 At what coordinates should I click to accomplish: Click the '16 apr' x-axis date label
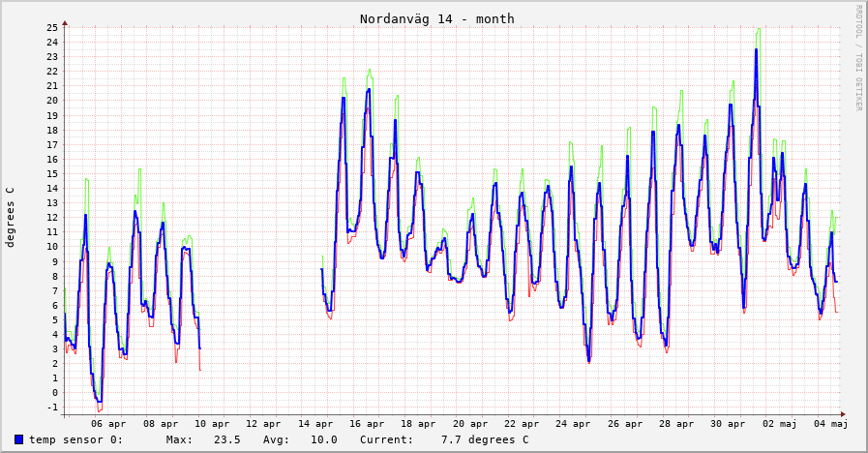[x=367, y=424]
